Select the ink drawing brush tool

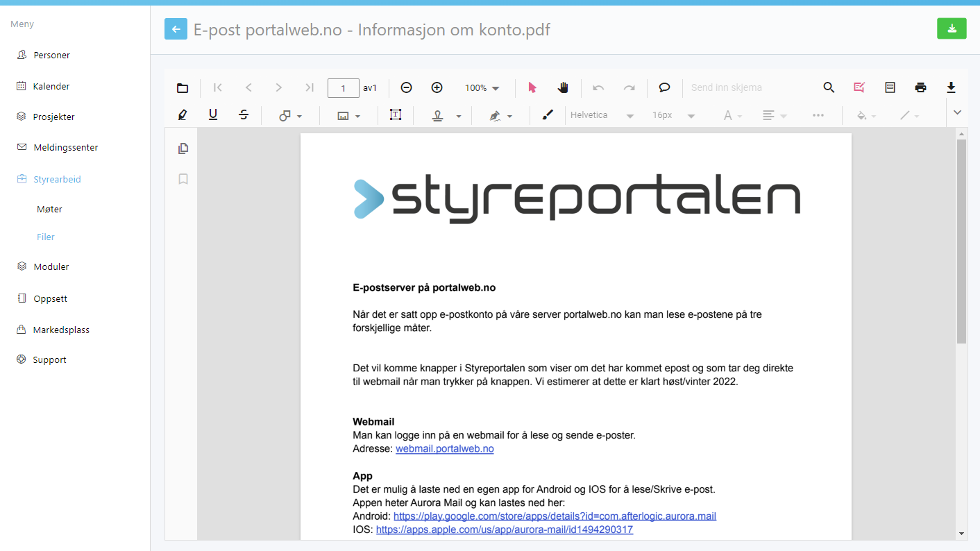(548, 115)
